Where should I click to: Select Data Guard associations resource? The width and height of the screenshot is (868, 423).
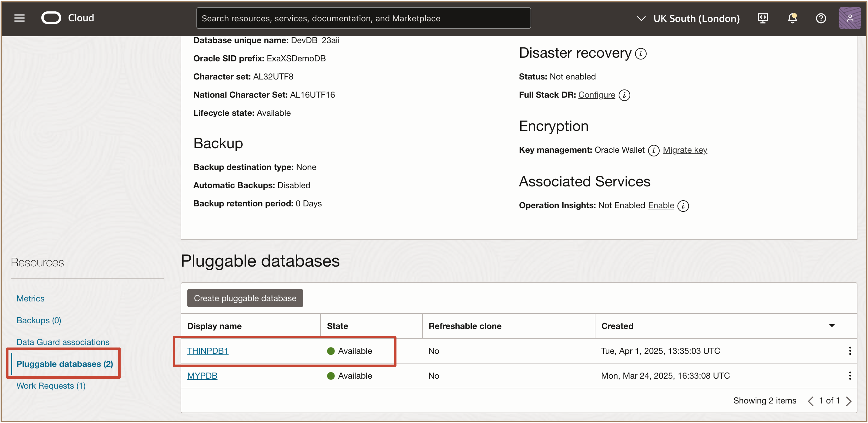coord(63,342)
